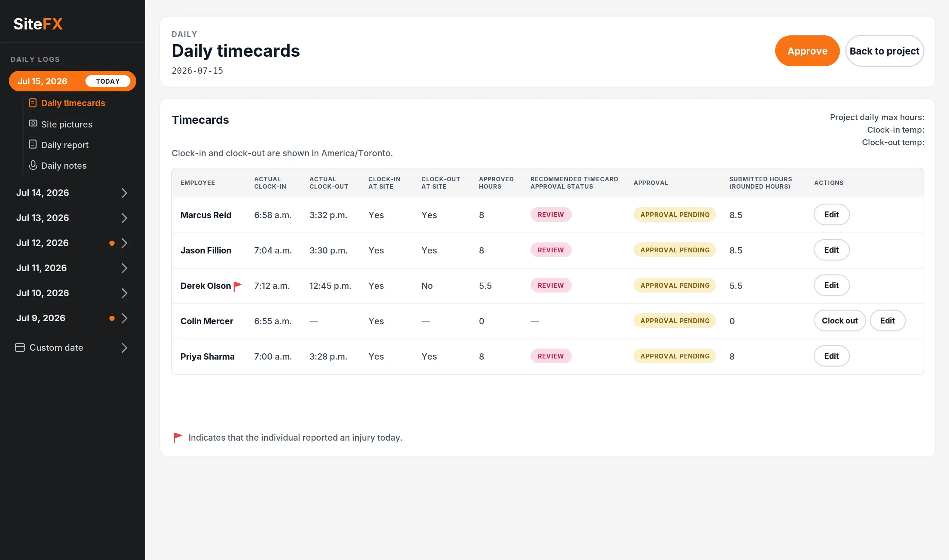This screenshot has width=949, height=560.
Task: Click the Daily report document icon
Action: [33, 144]
